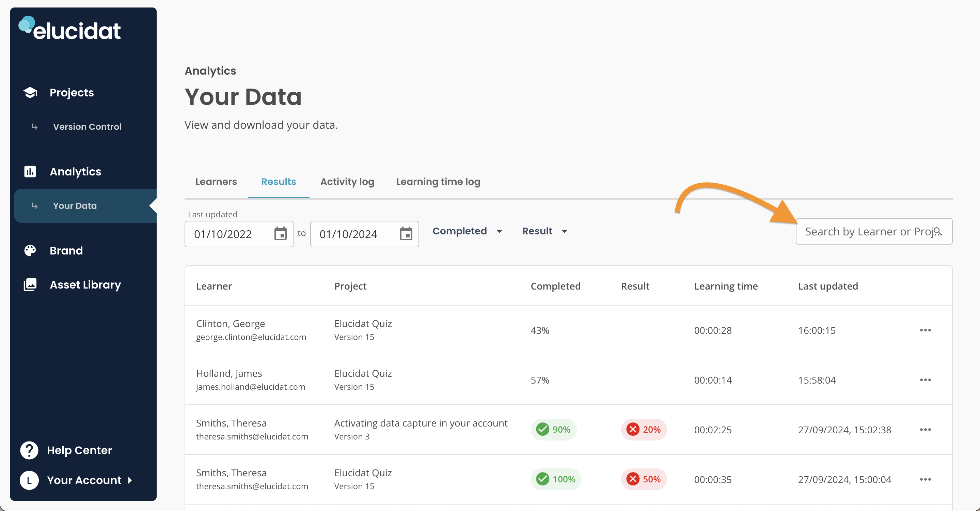Open more options for Smiths, Theresa Version 3 row
This screenshot has height=511, width=980.
[x=925, y=430]
